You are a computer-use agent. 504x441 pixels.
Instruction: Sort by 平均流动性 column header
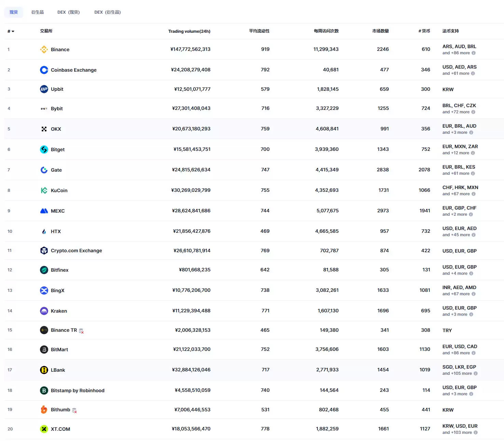[x=259, y=31]
